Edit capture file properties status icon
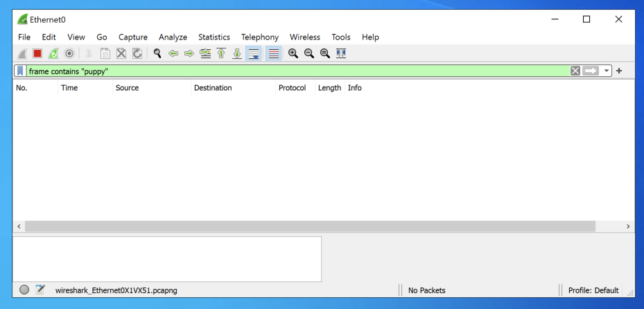The image size is (644, 309). 40,290
